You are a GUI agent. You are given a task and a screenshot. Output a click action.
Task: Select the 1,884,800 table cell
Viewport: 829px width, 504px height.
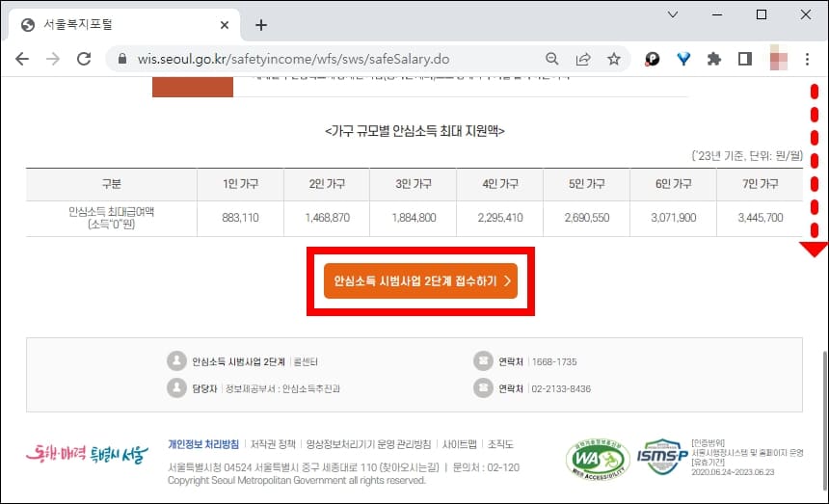pos(414,218)
